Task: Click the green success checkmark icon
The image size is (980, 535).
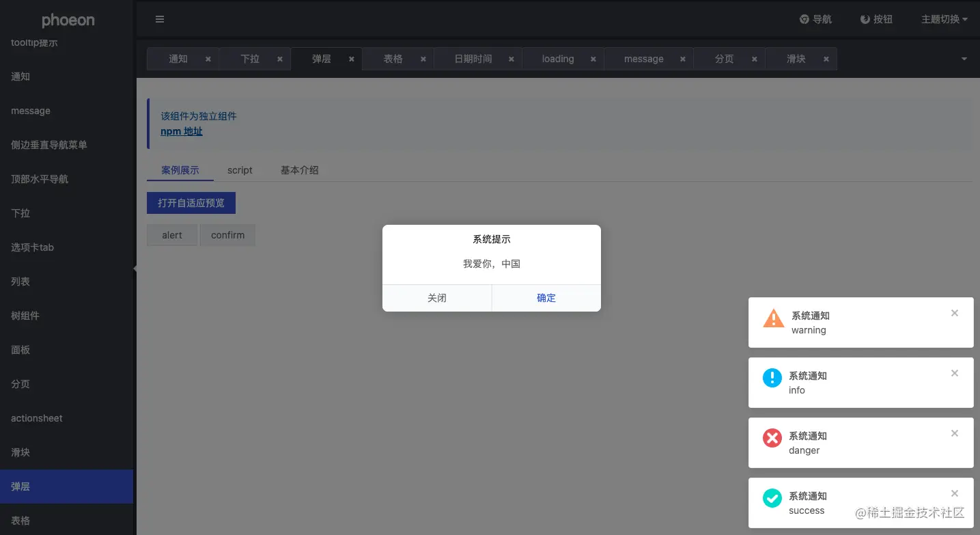Action: (772, 498)
